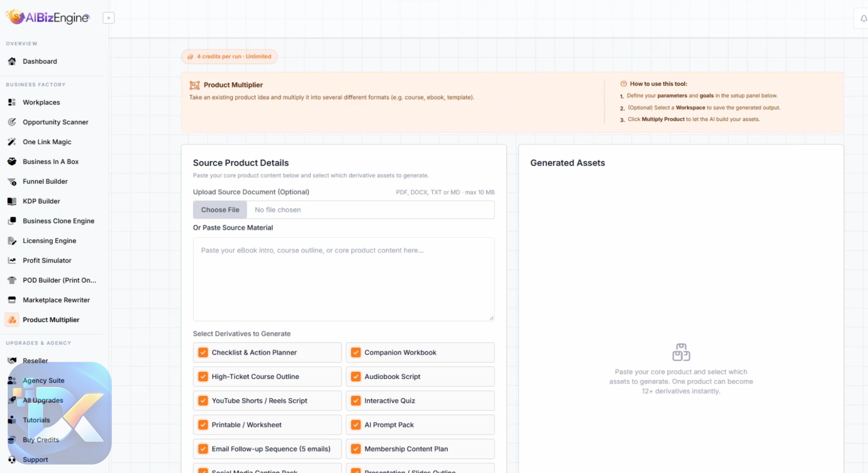868x473 pixels.
Task: Open the Licensing Engine icon
Action: [12, 241]
